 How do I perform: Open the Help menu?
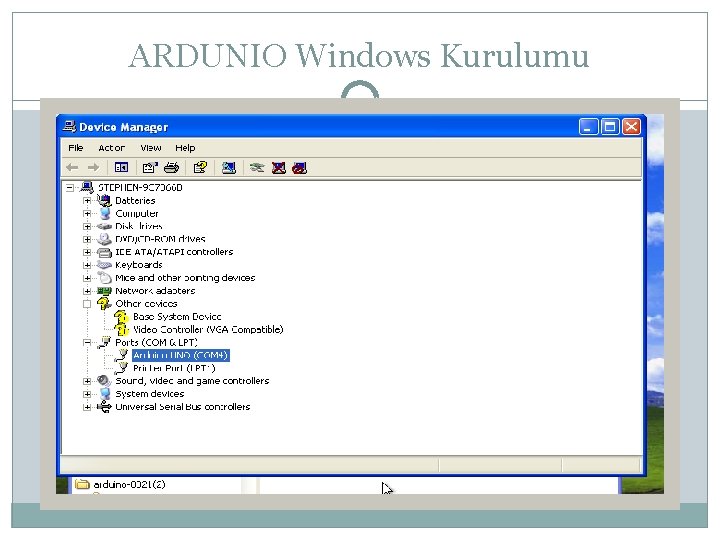(x=185, y=148)
